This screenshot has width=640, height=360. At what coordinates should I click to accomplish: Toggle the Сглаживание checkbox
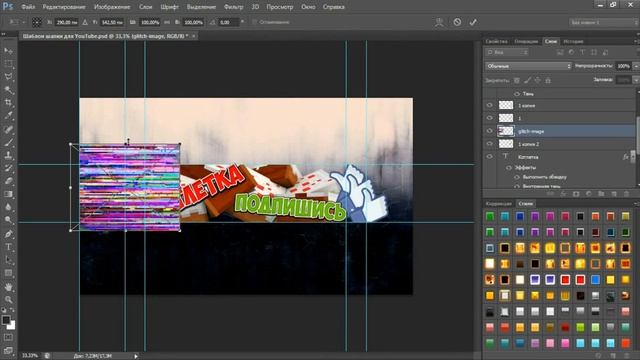254,22
